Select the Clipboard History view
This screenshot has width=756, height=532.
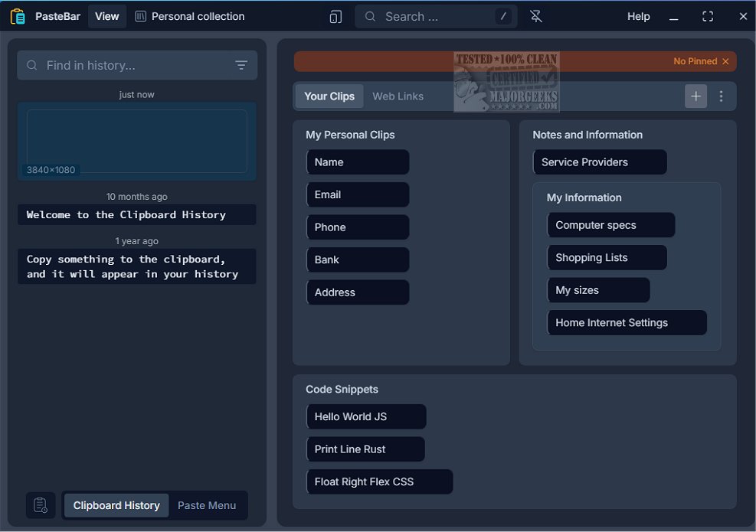[116, 505]
